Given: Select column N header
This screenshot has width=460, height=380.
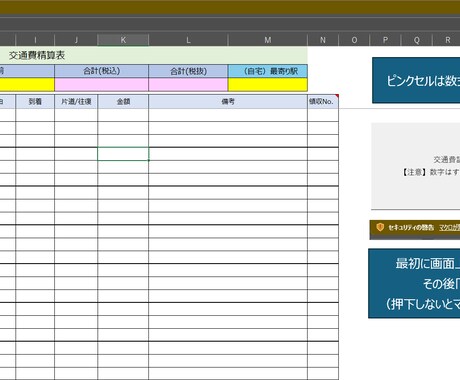Looking at the screenshot, I should (x=323, y=40).
